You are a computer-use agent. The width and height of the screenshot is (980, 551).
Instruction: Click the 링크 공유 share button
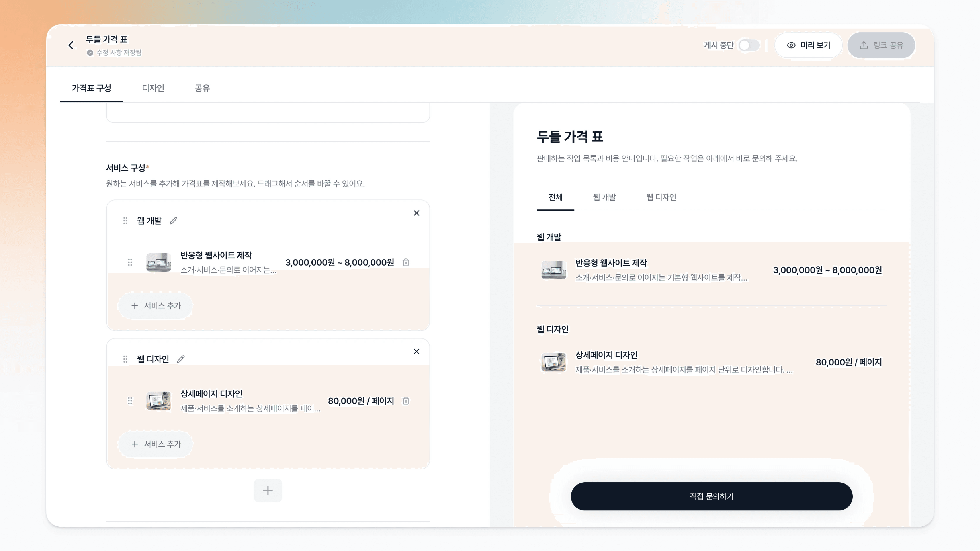[x=881, y=45]
